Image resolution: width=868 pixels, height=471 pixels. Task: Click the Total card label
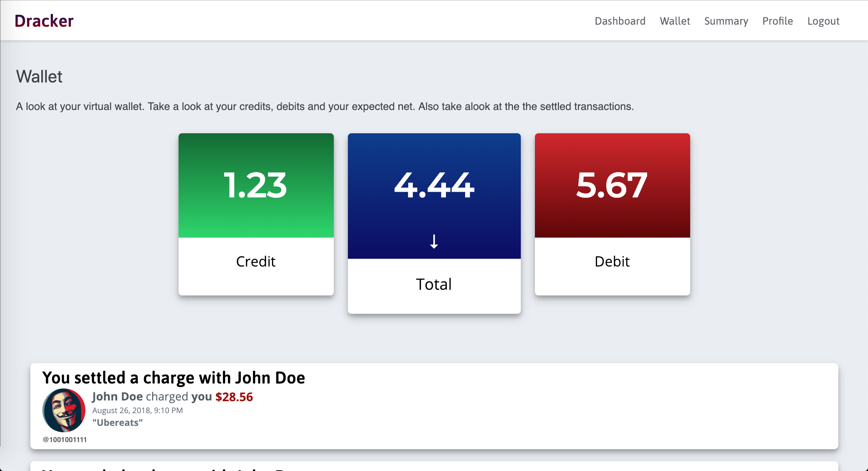click(434, 284)
